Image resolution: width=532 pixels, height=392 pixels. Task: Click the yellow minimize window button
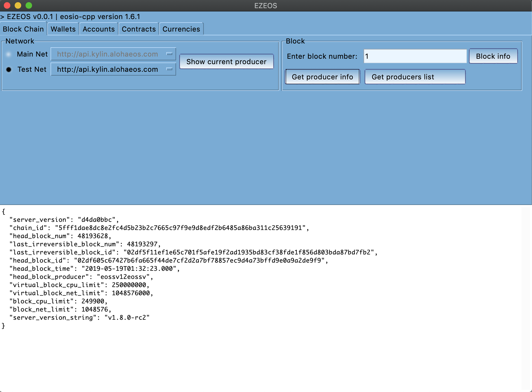(18, 5)
